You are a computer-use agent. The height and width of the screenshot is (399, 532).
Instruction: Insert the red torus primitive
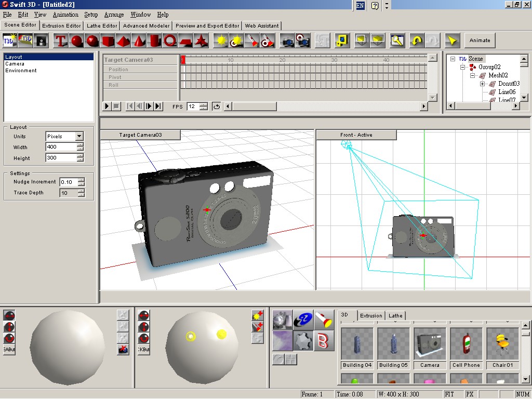click(x=170, y=41)
